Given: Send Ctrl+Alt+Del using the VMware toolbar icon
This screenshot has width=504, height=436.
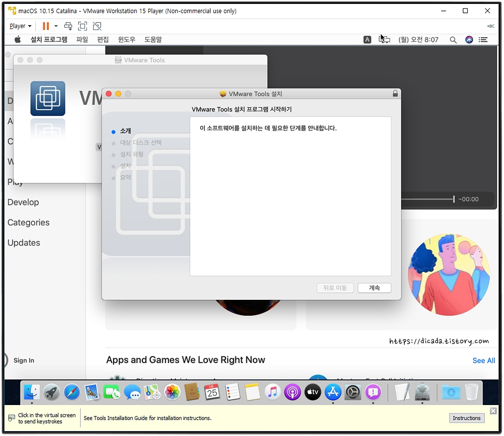Looking at the screenshot, I should point(68,26).
